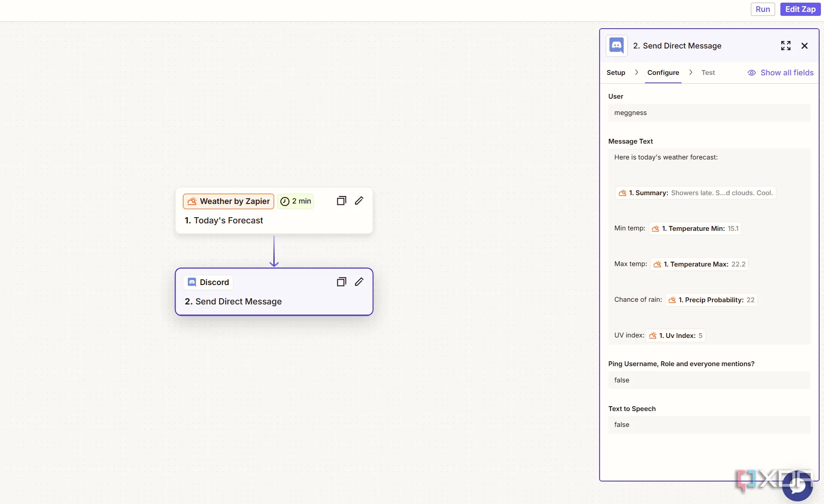
Task: Open the Ping Username mentions dropdown
Action: pos(709,380)
